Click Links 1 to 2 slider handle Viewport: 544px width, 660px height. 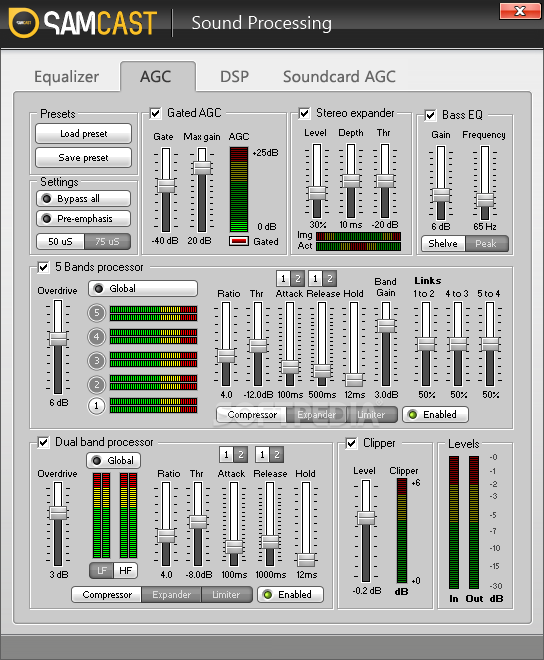pyautogui.click(x=426, y=344)
